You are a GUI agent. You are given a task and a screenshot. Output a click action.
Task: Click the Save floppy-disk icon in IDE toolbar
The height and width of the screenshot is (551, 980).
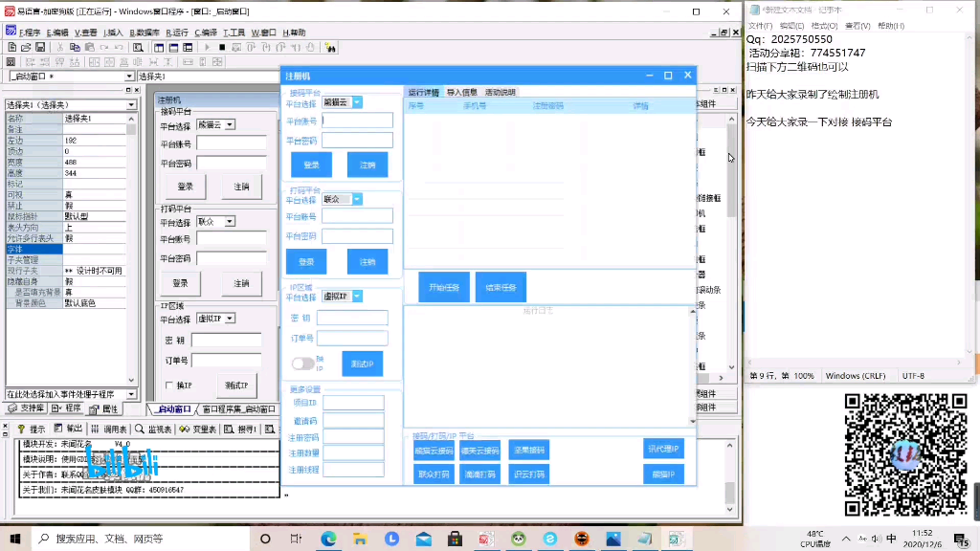(x=40, y=48)
